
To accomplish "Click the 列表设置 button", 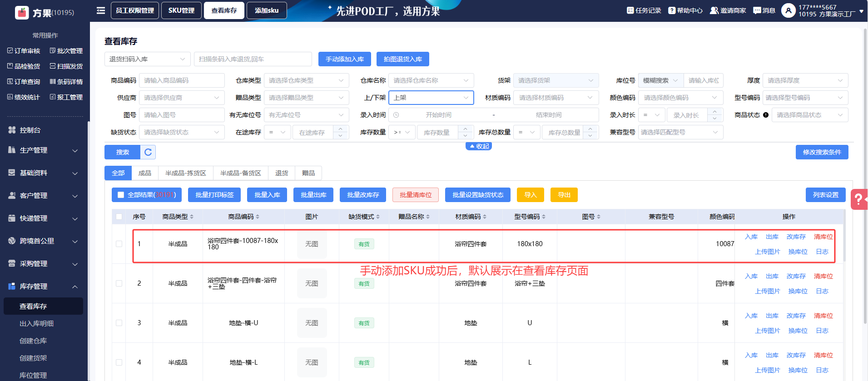I will point(826,195).
